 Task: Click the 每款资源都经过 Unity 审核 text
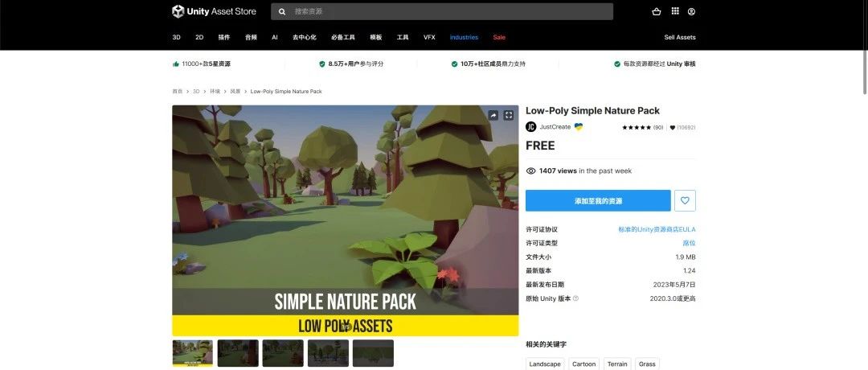pyautogui.click(x=659, y=64)
